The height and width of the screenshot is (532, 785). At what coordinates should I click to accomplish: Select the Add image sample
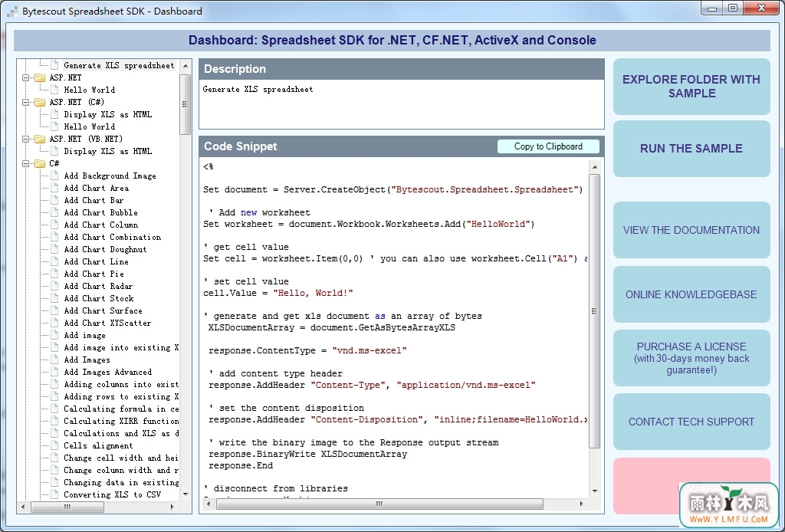click(x=84, y=335)
